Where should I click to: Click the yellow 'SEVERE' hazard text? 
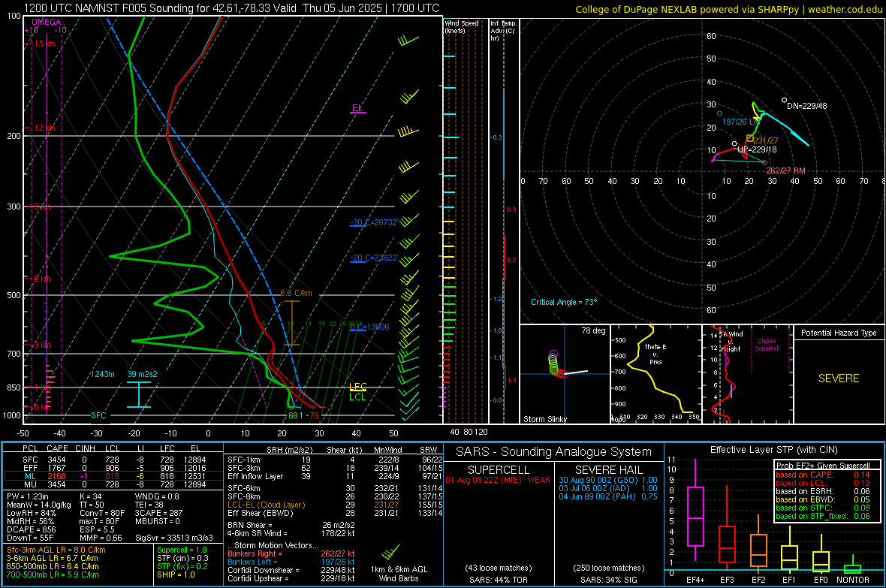pos(839,378)
